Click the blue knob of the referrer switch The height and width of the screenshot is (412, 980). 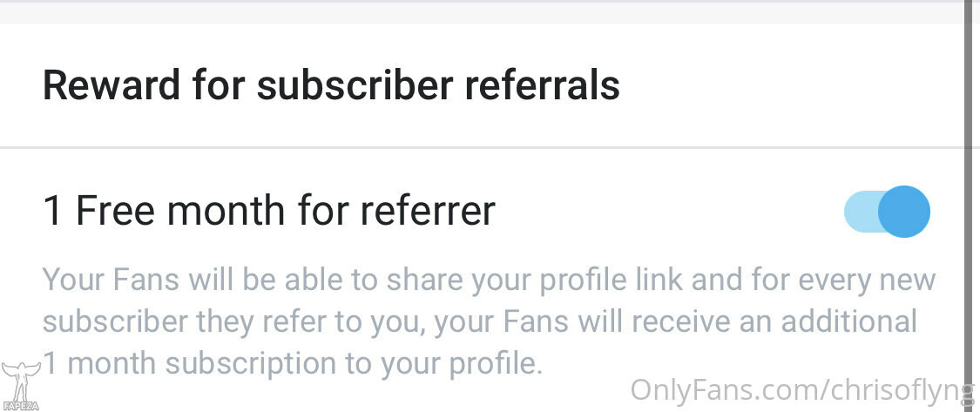click(x=904, y=212)
